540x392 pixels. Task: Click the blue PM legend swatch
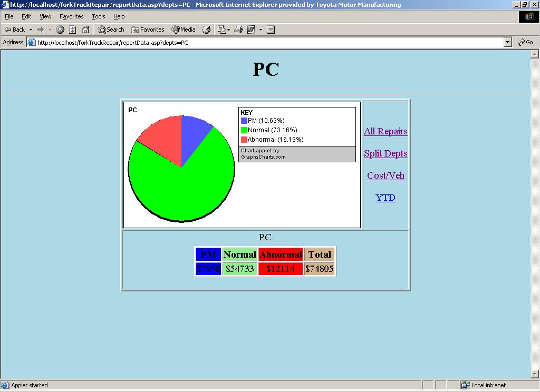click(x=244, y=121)
